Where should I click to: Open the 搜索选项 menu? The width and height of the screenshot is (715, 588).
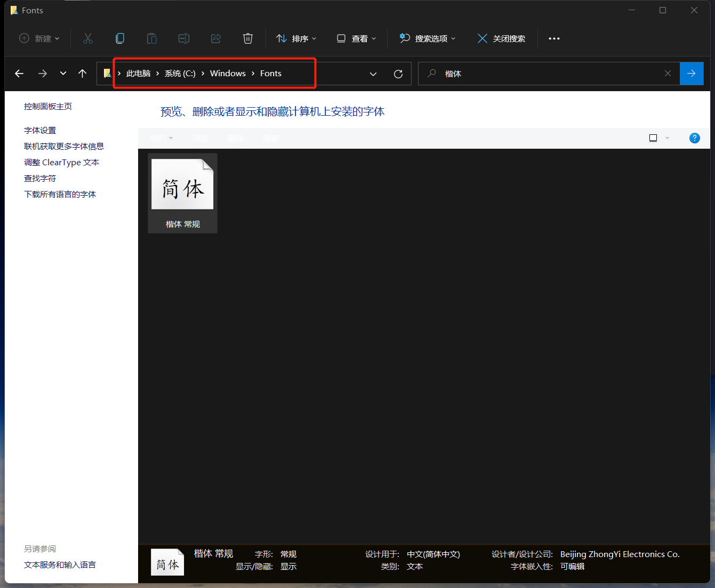click(x=428, y=38)
